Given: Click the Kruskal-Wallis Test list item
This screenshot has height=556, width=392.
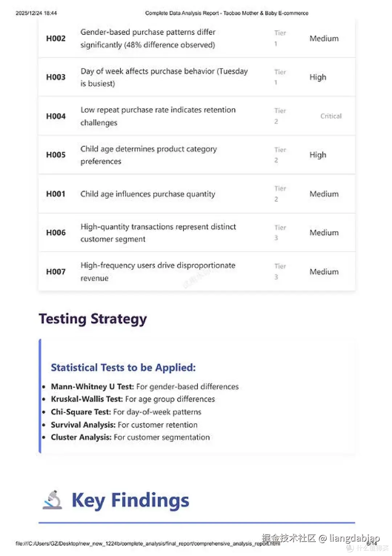Looking at the screenshot, I should coord(133,399).
